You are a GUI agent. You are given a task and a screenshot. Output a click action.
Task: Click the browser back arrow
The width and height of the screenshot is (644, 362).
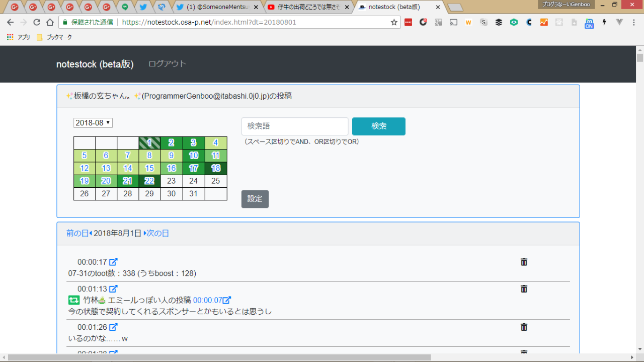coord(10,22)
